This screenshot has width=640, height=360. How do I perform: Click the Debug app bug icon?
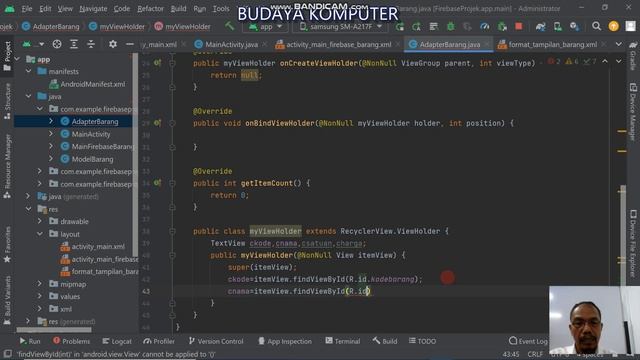coord(451,27)
